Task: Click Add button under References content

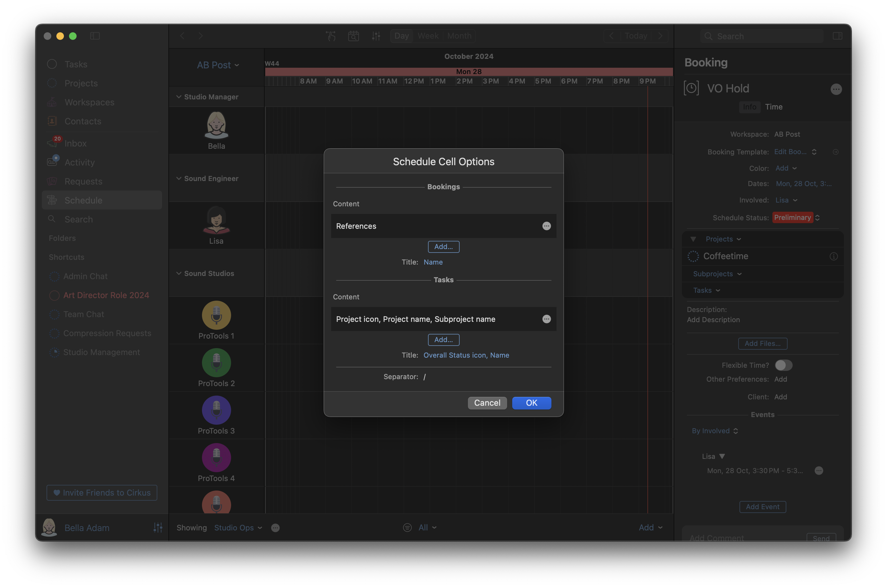Action: point(443,247)
